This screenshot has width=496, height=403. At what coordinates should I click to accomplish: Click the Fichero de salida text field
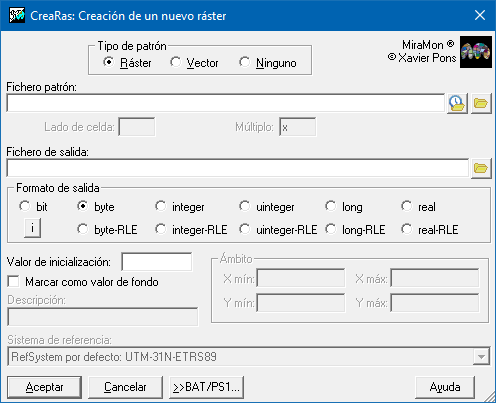238,168
